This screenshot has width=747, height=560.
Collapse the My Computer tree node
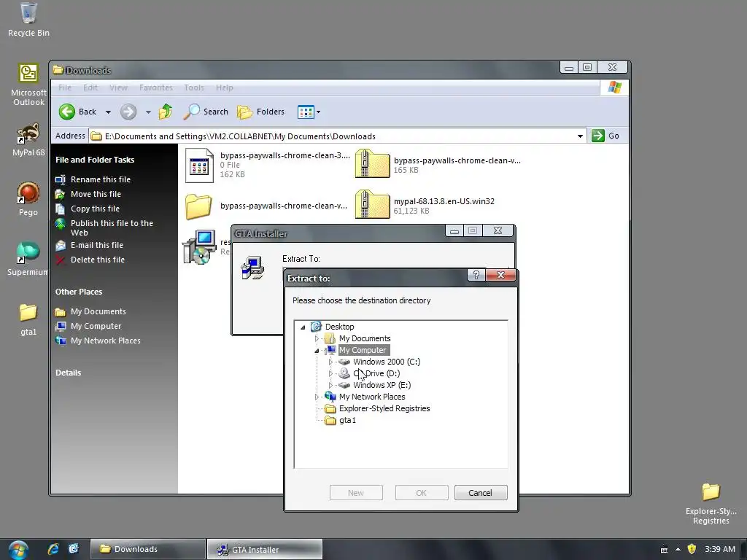pos(317,351)
